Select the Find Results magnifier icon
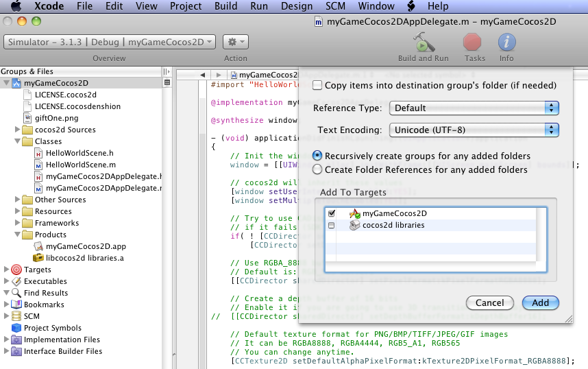 pyautogui.click(x=16, y=293)
